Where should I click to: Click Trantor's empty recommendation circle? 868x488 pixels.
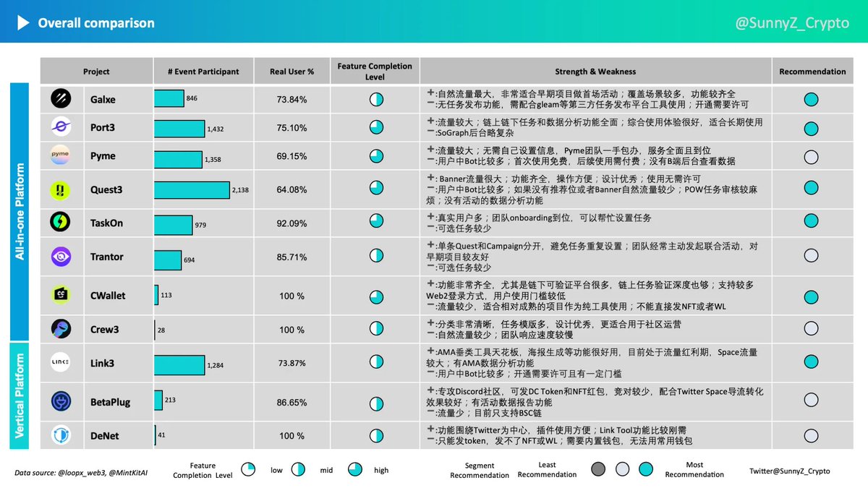tap(812, 255)
